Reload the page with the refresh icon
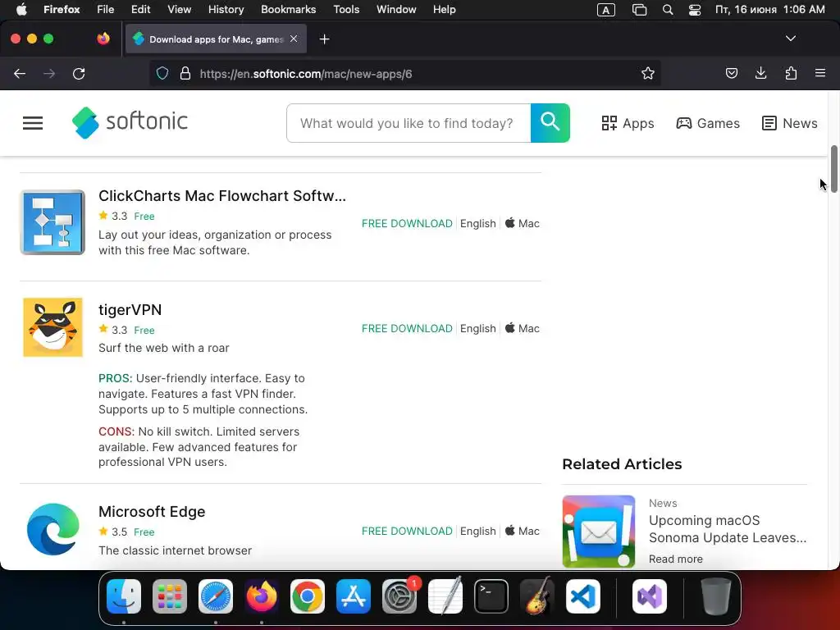Viewport: 840px width, 630px height. coord(79,73)
